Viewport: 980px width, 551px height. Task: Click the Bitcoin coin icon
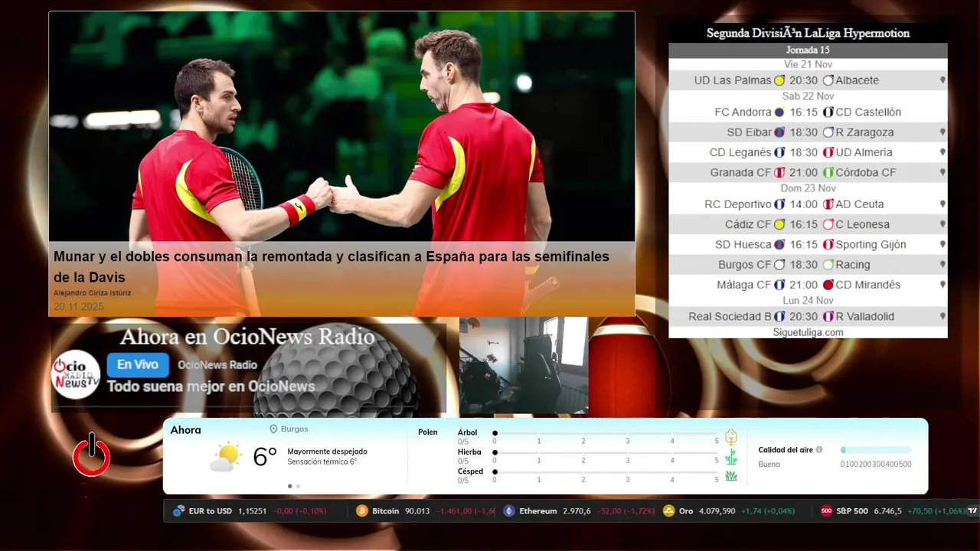coord(362,511)
